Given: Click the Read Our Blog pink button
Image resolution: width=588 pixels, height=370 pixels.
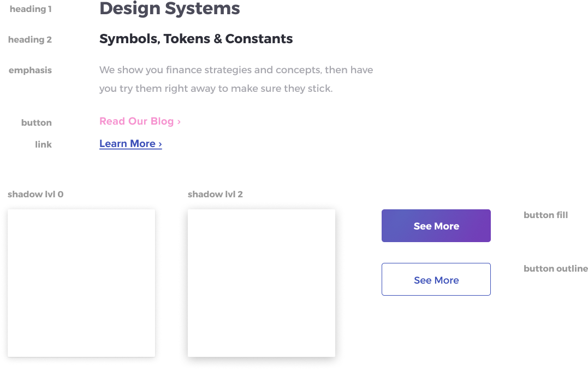Looking at the screenshot, I should [x=140, y=121].
